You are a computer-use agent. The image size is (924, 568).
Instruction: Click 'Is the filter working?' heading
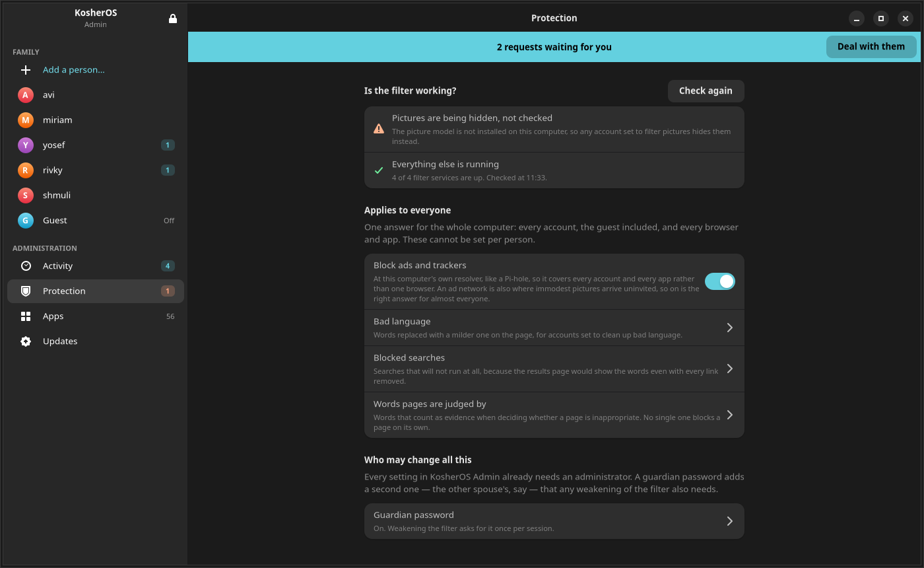(x=410, y=90)
